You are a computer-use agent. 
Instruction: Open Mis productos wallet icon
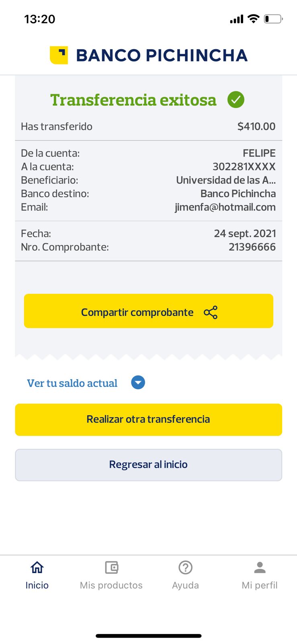tap(111, 568)
